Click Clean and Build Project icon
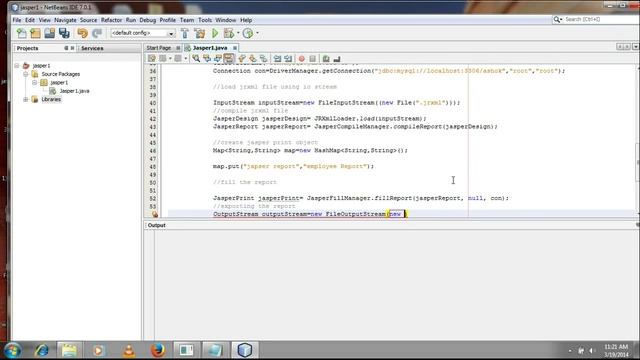640x360 pixels. click(200, 33)
